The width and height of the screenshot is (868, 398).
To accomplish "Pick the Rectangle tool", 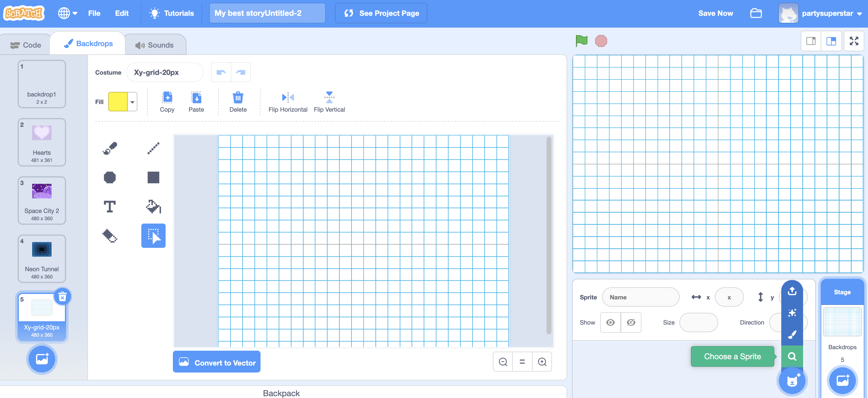I will [x=153, y=177].
